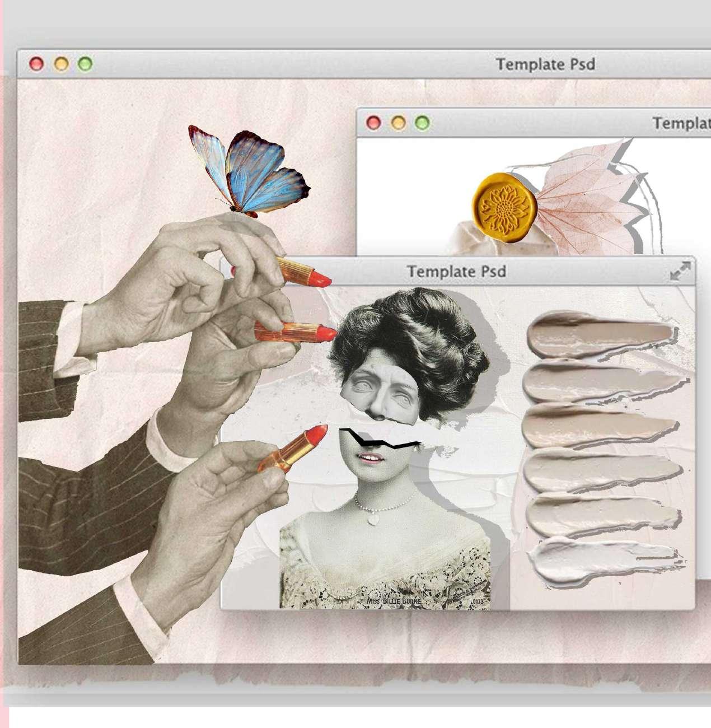Click green zoom button on middle leaf window
Image resolution: width=711 pixels, height=728 pixels.
[423, 123]
